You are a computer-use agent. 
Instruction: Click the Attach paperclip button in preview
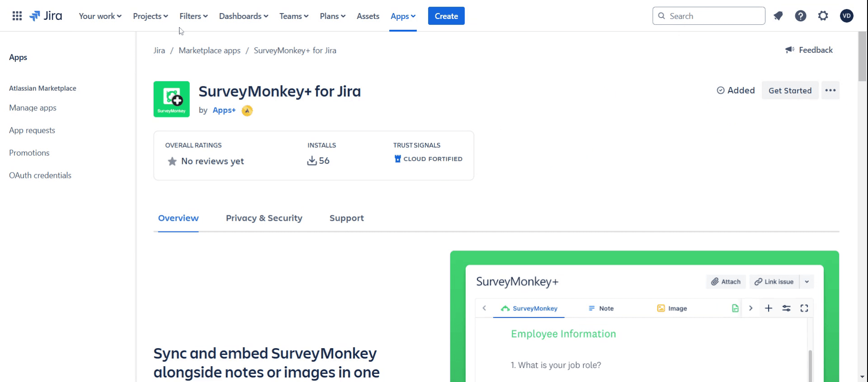coord(726,281)
